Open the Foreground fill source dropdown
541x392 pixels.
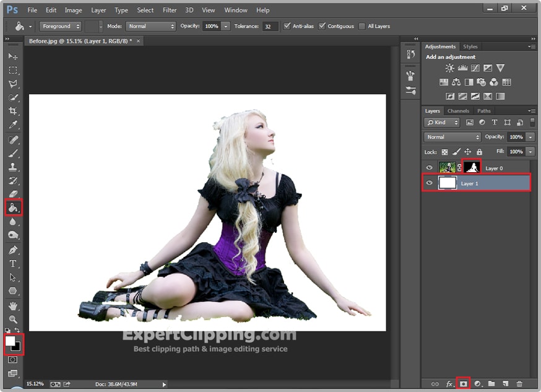coord(61,26)
